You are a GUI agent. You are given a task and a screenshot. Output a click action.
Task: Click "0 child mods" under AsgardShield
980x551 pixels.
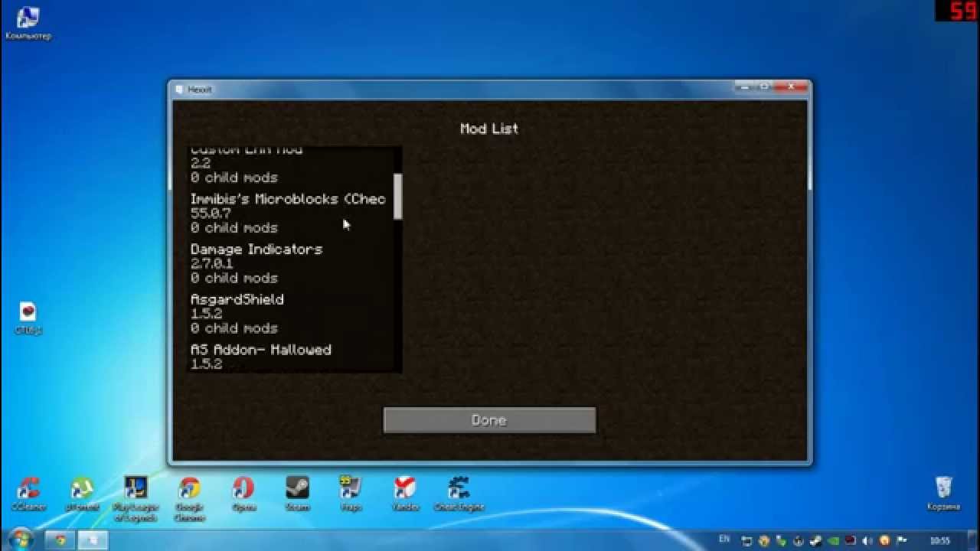point(234,328)
